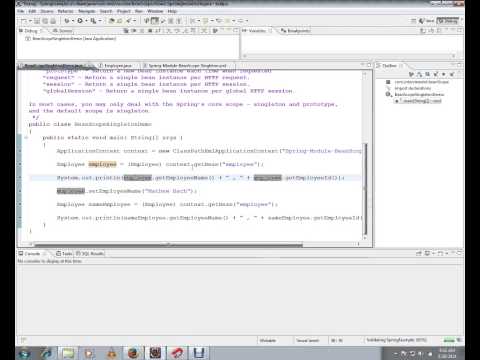Open the Project menu

[124, 11]
